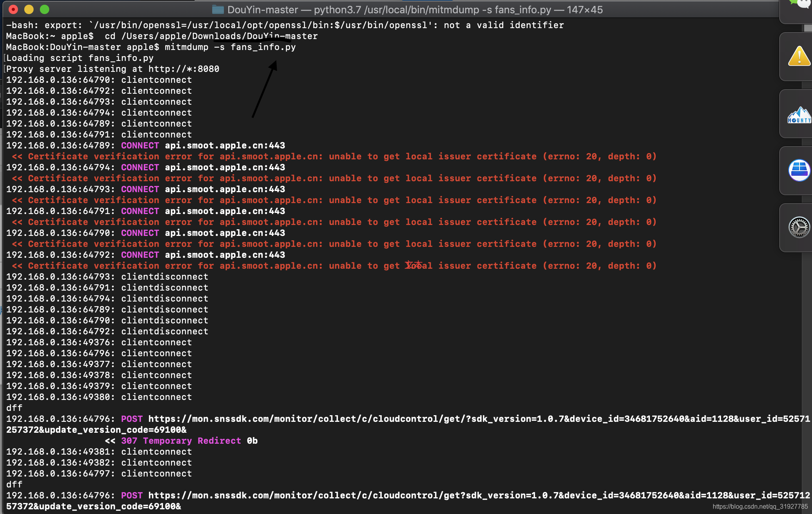812x514 pixels.
Task: Click the 64792 CONNECT line
Action: (145, 255)
